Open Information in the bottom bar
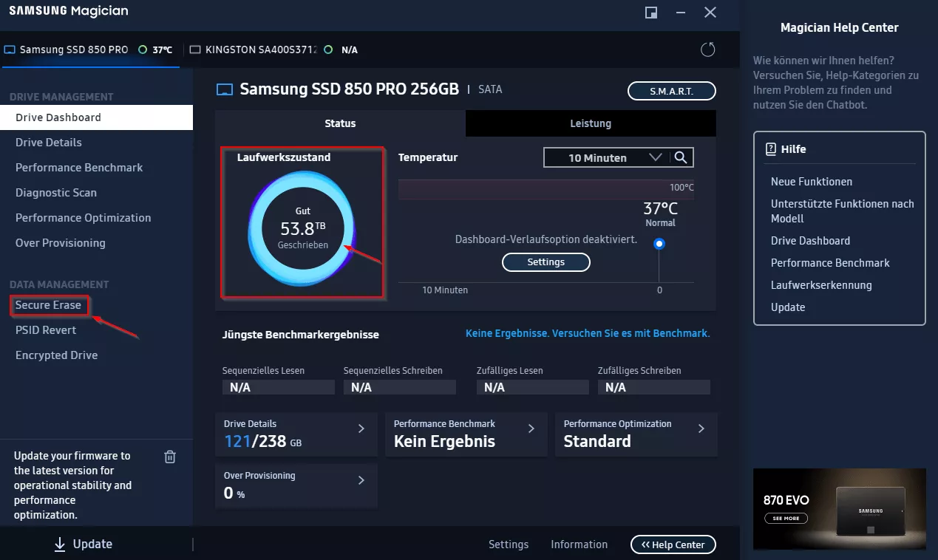The width and height of the screenshot is (938, 560). pyautogui.click(x=580, y=544)
